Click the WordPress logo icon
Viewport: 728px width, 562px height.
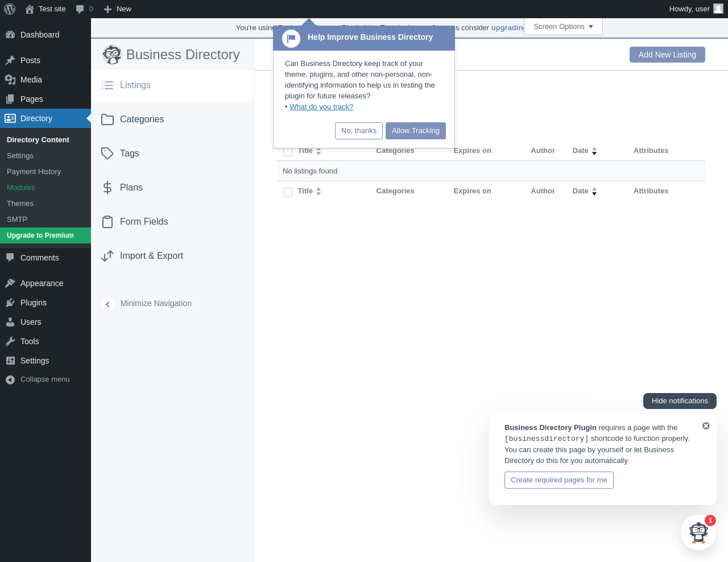pos(10,9)
